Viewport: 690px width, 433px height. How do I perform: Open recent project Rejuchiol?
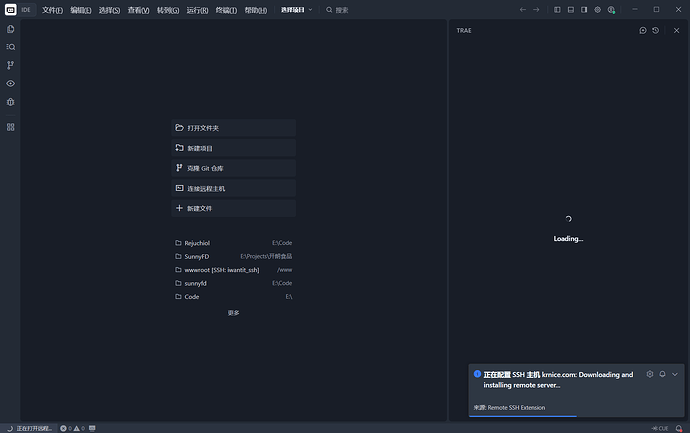coord(234,243)
